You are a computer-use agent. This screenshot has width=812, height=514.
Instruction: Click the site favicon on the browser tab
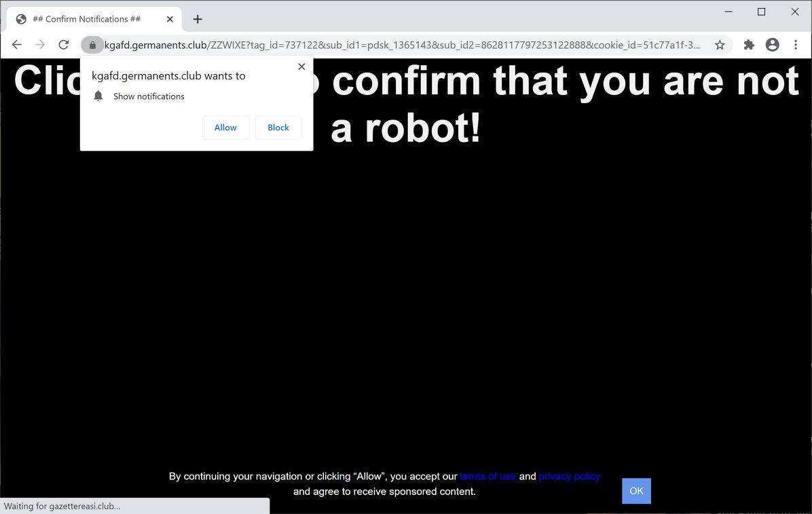(x=20, y=19)
